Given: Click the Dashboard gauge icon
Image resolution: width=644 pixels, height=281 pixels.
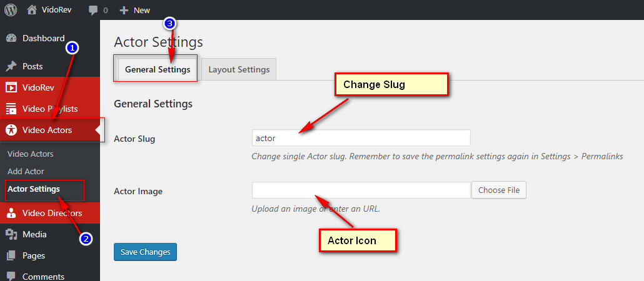Looking at the screenshot, I should [11, 39].
